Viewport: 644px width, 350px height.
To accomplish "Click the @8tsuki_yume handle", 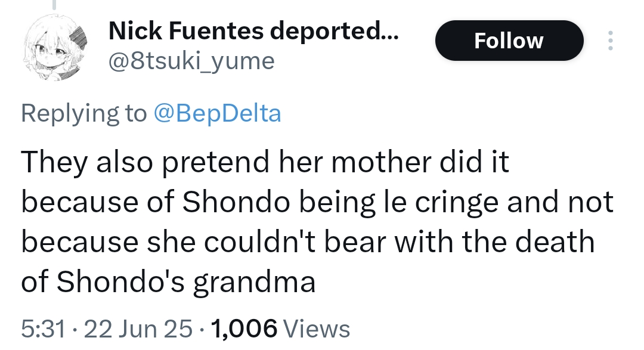I will [x=191, y=61].
